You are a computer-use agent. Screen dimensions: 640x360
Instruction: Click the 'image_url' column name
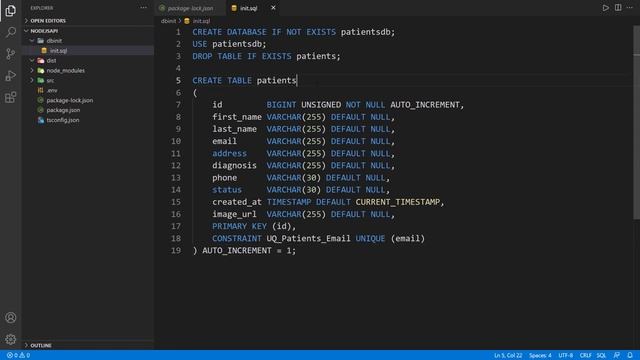pyautogui.click(x=234, y=214)
